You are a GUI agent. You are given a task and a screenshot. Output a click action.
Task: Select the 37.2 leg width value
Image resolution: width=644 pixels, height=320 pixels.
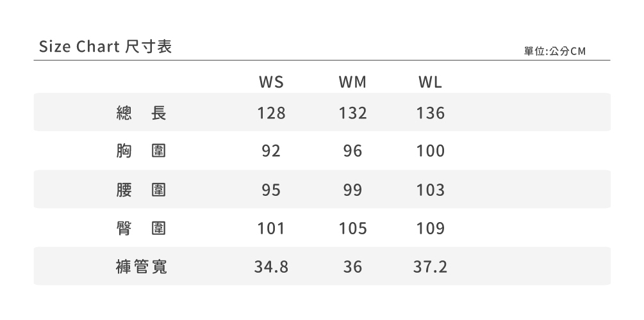pyautogui.click(x=430, y=267)
